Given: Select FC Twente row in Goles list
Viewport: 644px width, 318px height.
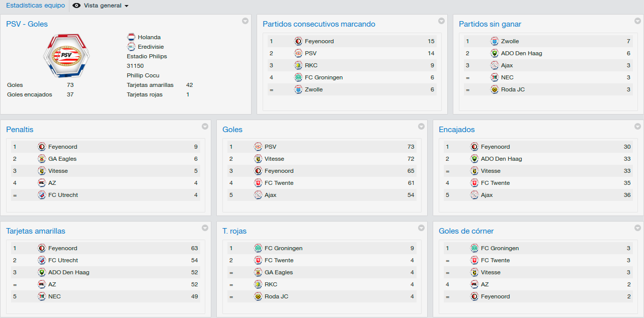Looking at the screenshot, I should coord(322,183).
